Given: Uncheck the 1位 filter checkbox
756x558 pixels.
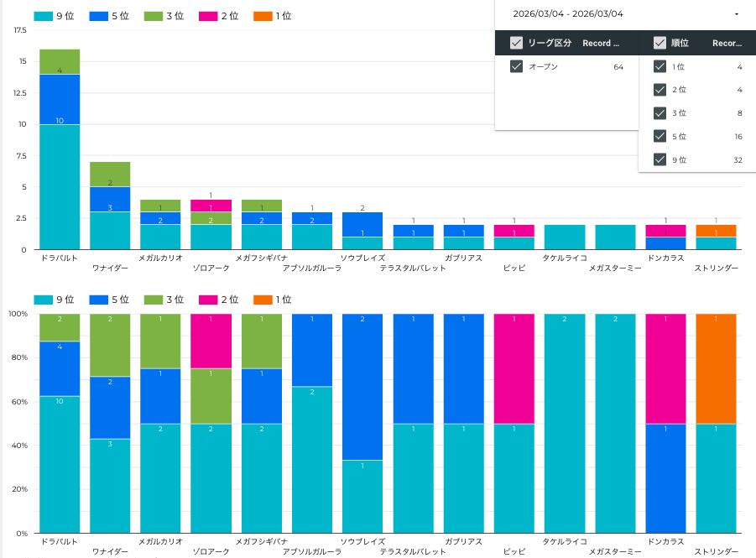Looking at the screenshot, I should (x=660, y=67).
